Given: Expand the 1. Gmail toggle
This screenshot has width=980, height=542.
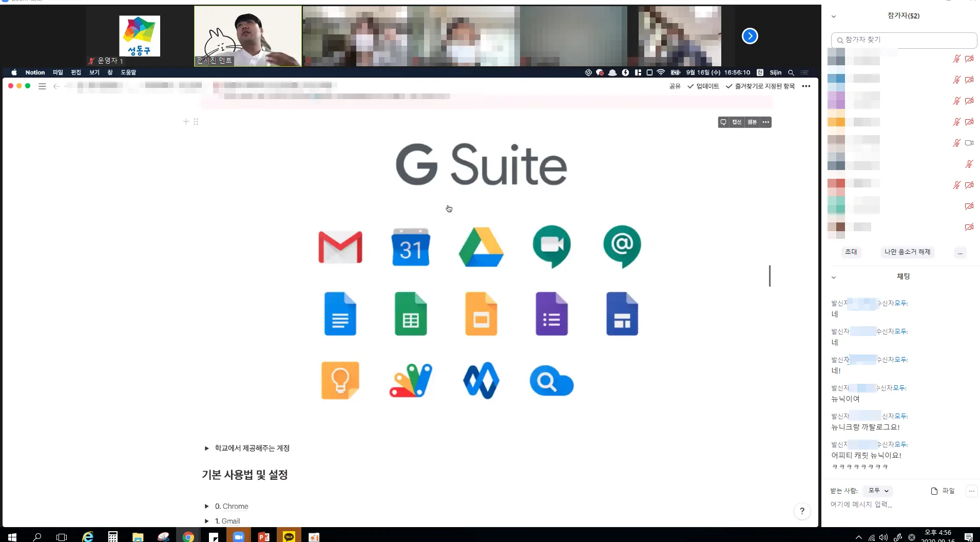Looking at the screenshot, I should (x=207, y=521).
